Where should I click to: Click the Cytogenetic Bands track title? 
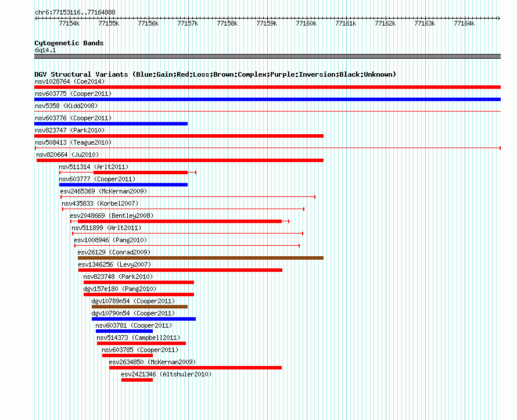(69, 43)
